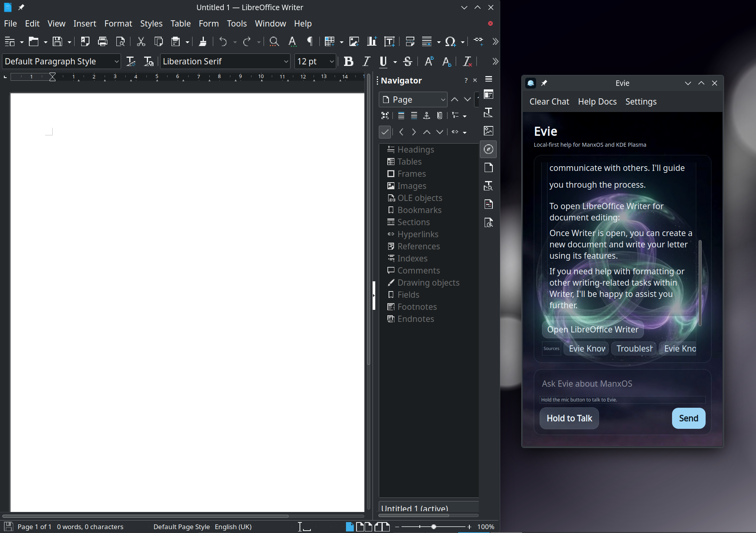Open Print Preview from toolbar
756x533 pixels.
(121, 41)
